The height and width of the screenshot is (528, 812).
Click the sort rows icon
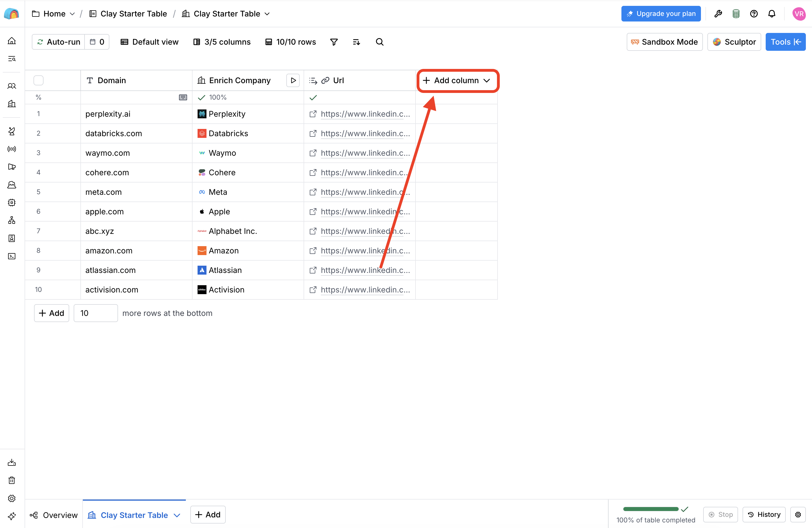357,42
